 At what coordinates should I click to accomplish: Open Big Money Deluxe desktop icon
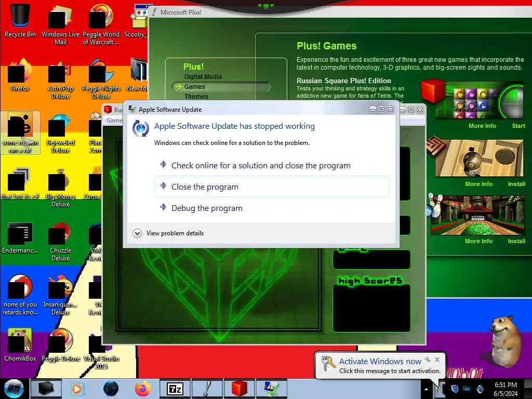60,187
